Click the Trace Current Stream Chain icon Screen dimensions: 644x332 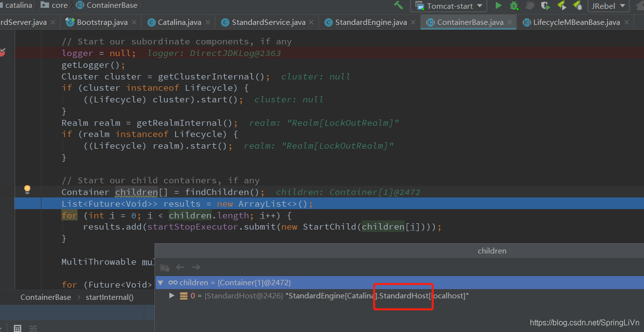33,328
